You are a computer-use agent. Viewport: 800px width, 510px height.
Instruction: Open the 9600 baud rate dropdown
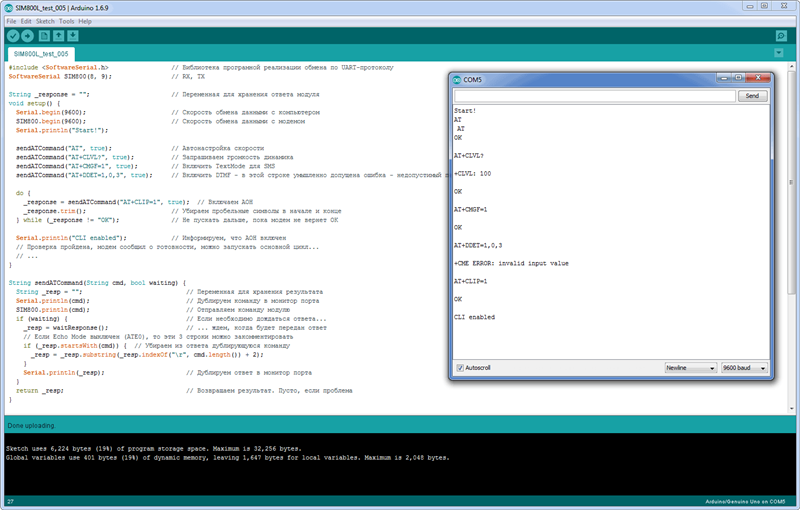tap(744, 368)
